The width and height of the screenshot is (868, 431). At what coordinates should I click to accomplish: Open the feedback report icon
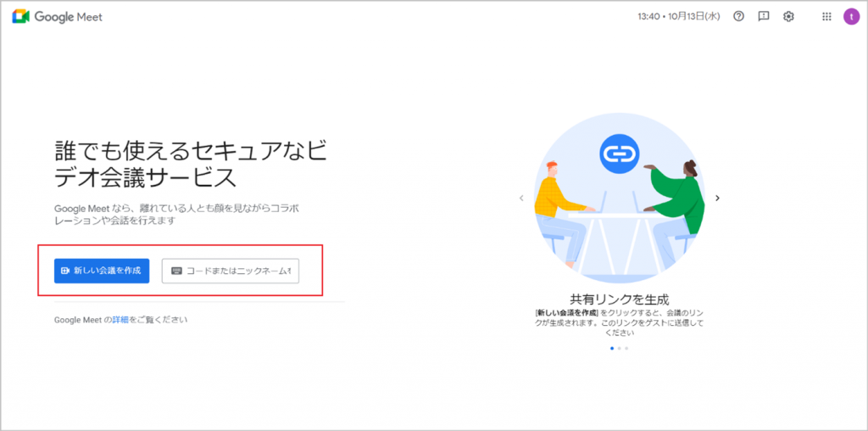coord(764,17)
